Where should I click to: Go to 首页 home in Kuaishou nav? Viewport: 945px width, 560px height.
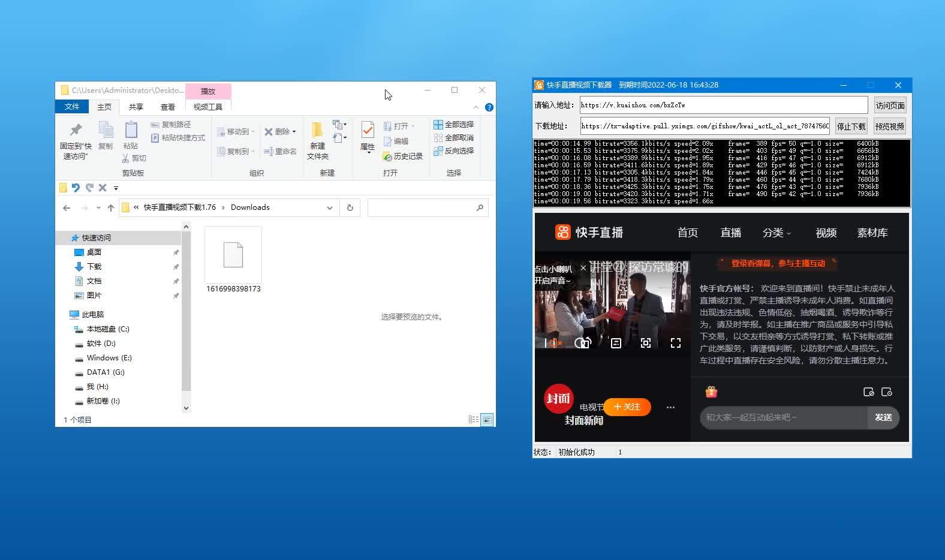pyautogui.click(x=688, y=233)
